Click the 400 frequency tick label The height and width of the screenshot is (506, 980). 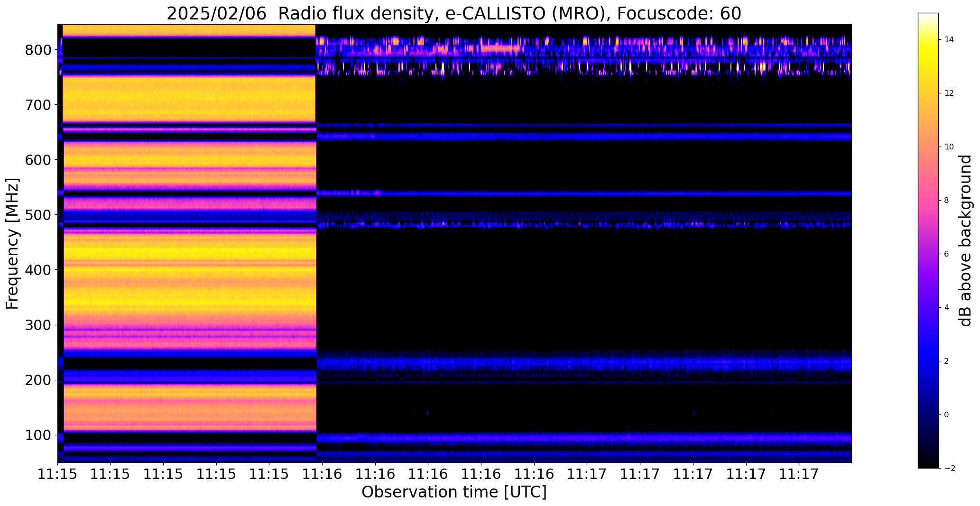pos(37,270)
